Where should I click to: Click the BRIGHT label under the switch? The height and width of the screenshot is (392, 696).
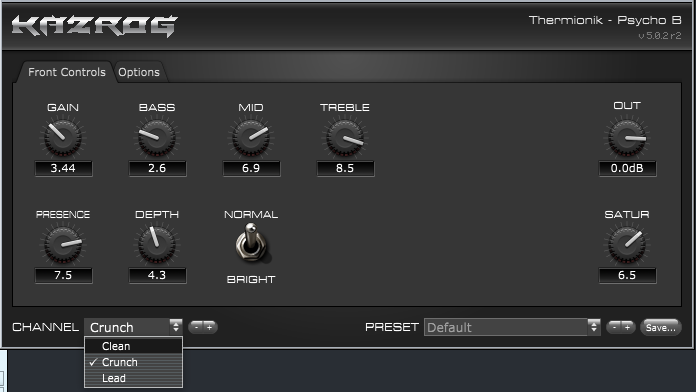point(251,280)
